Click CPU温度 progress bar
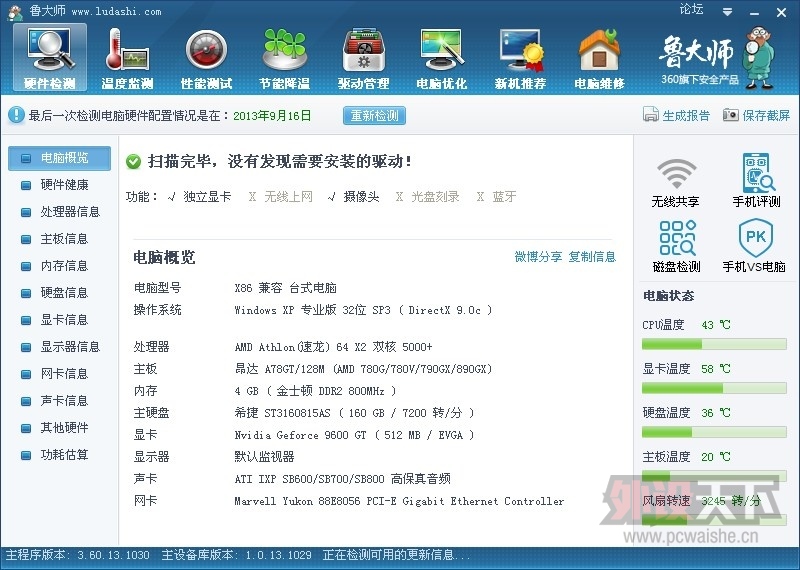The height and width of the screenshot is (570, 800). click(714, 344)
